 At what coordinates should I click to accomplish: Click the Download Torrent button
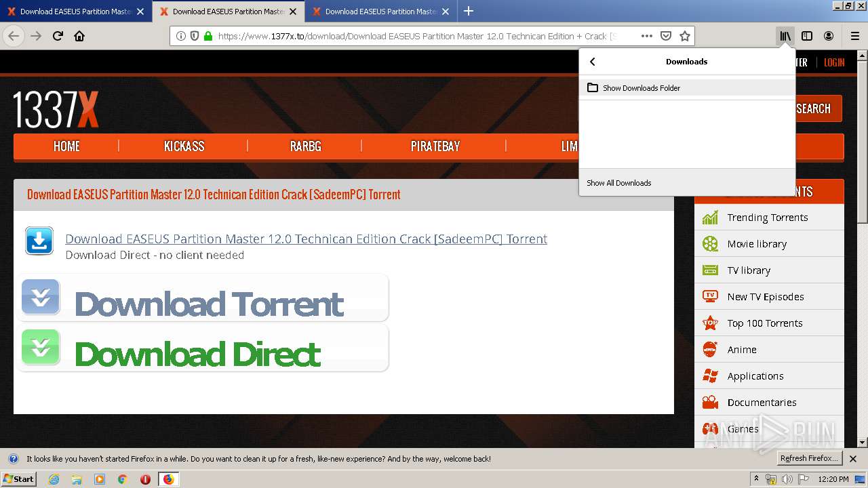(x=203, y=298)
